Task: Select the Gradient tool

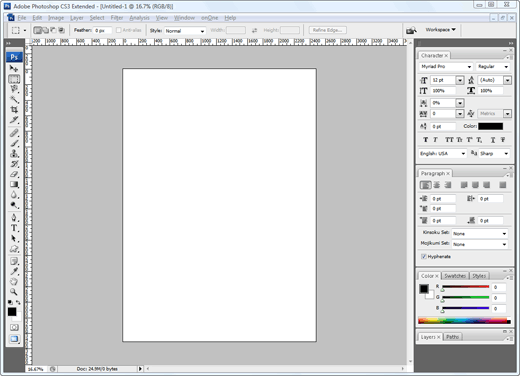Action: pyautogui.click(x=14, y=184)
